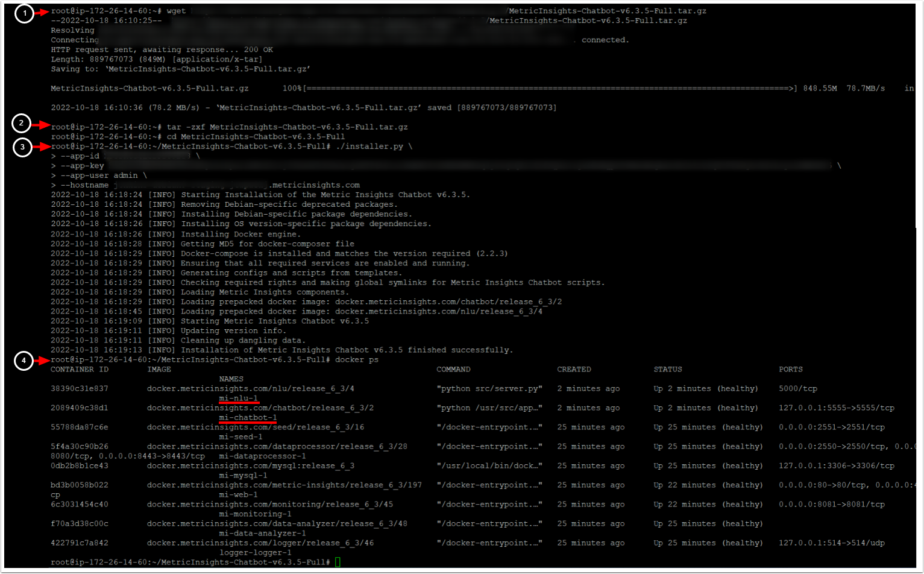Click the step 4 circle marker
This screenshot has width=924, height=574.
[24, 361]
